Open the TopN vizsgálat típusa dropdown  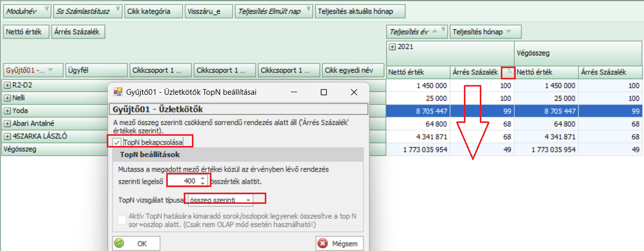click(248, 200)
